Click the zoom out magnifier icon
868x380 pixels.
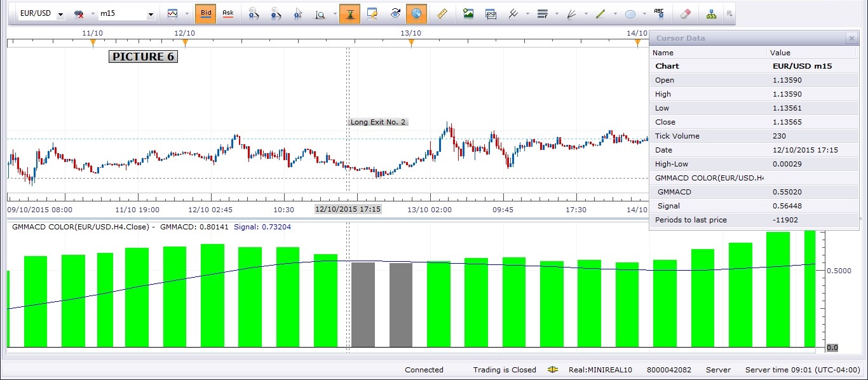pos(275,13)
